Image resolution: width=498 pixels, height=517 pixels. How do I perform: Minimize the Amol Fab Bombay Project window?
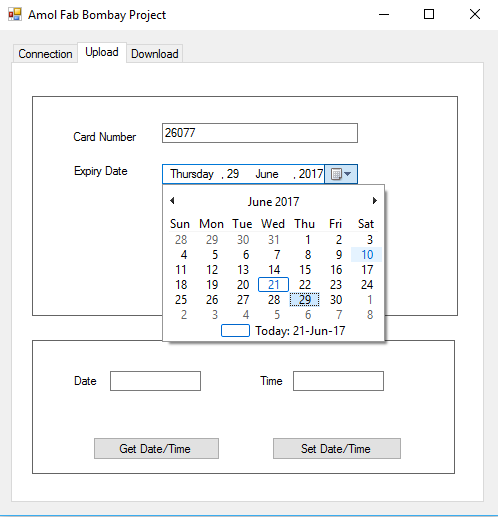click(x=384, y=14)
